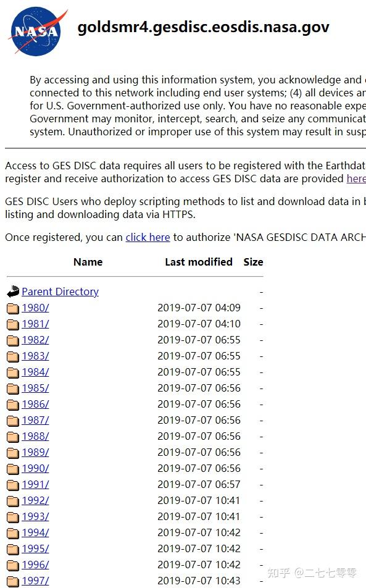Open the 1996/ directory link
This screenshot has height=588, width=366.
pyautogui.click(x=35, y=565)
